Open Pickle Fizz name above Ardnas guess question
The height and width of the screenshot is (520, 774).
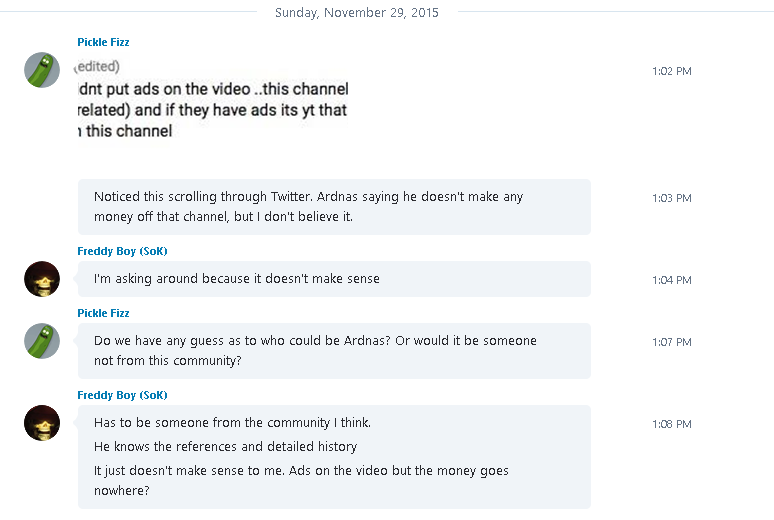coord(103,314)
